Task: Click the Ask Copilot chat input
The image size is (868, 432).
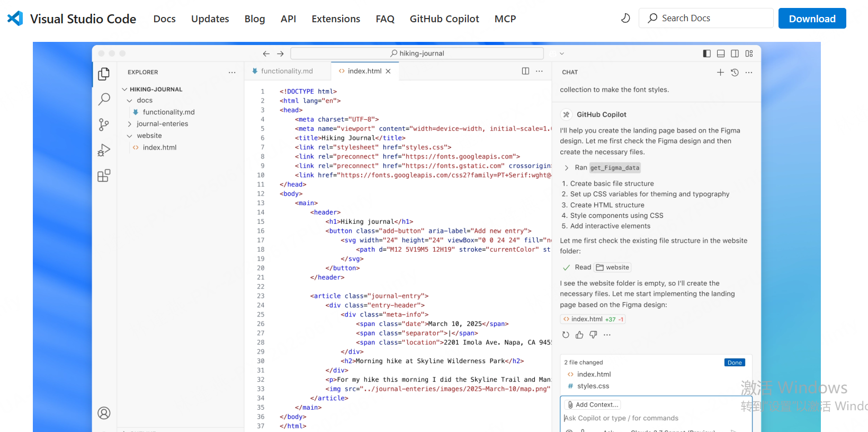Action: coord(656,418)
